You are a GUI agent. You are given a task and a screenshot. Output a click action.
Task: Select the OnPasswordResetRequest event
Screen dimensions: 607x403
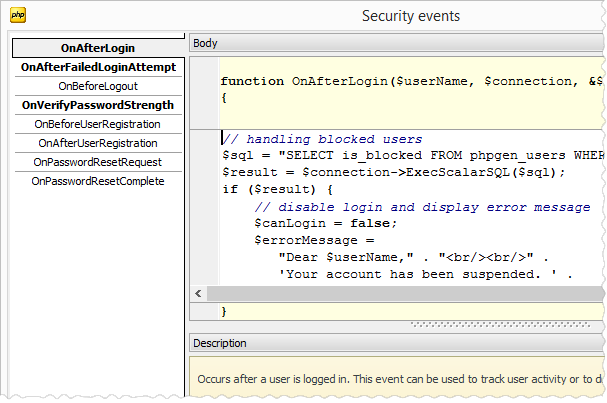[98, 162]
